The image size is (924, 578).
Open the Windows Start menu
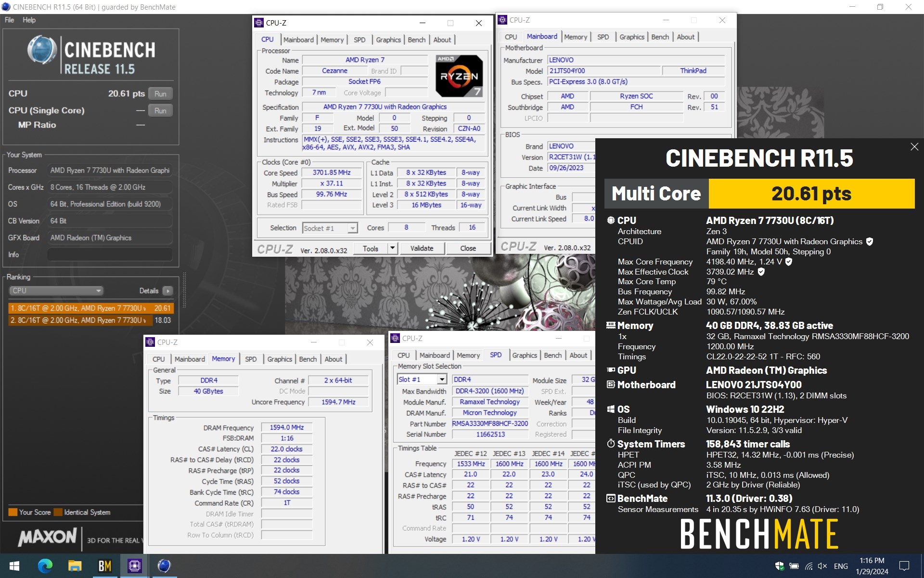click(x=14, y=566)
